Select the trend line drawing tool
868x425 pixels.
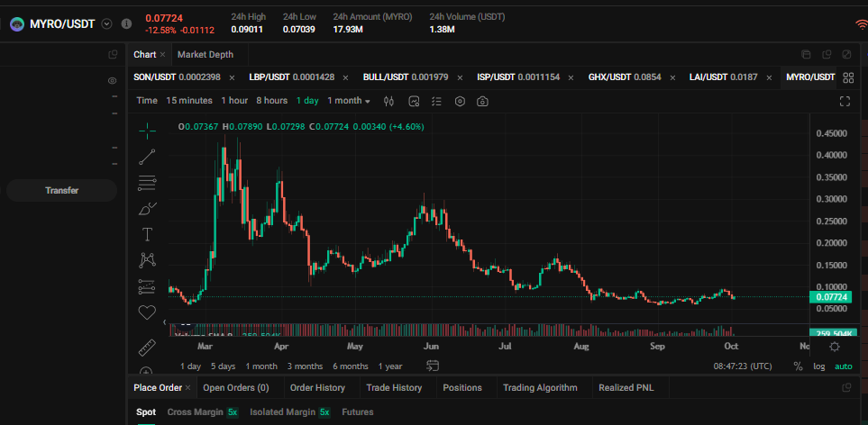pyautogui.click(x=147, y=157)
